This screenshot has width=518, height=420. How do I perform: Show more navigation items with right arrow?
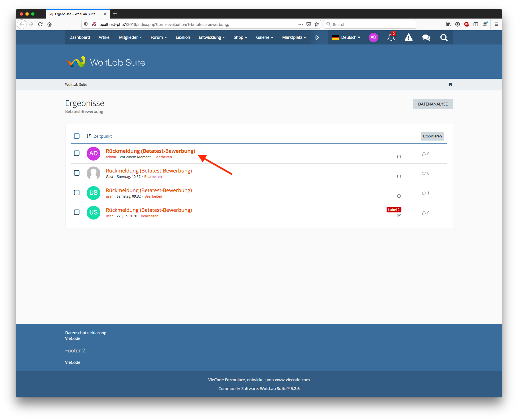pyautogui.click(x=317, y=38)
